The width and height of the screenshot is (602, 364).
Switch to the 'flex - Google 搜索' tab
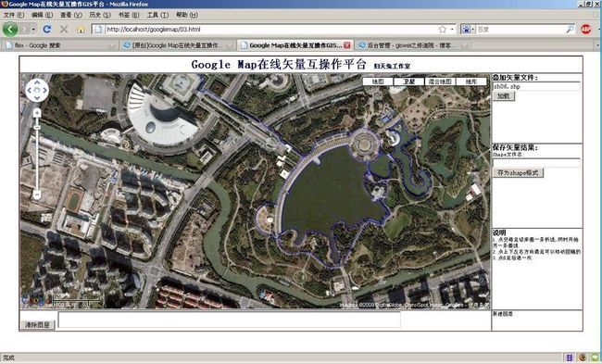point(59,45)
